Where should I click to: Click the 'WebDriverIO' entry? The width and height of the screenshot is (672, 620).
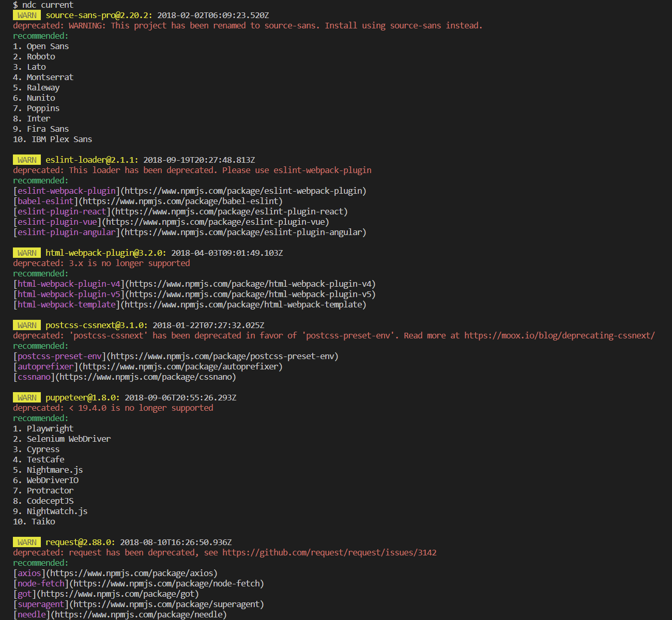tap(53, 481)
